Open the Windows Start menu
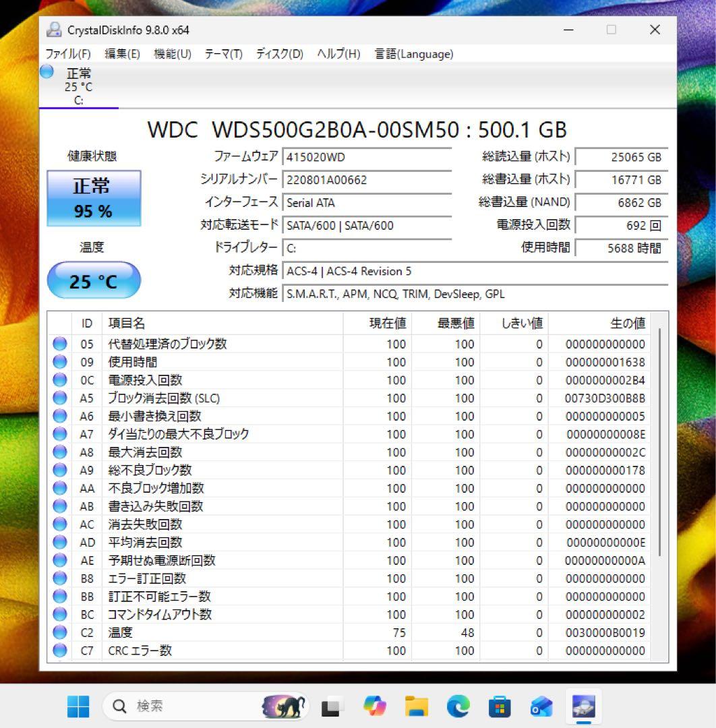 [x=78, y=706]
